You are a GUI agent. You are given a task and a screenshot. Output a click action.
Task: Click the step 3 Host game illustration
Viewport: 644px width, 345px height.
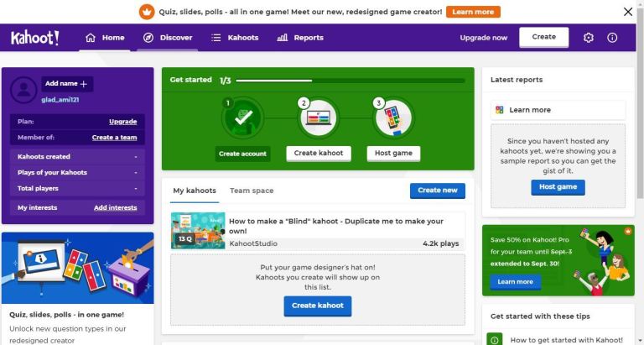click(393, 118)
